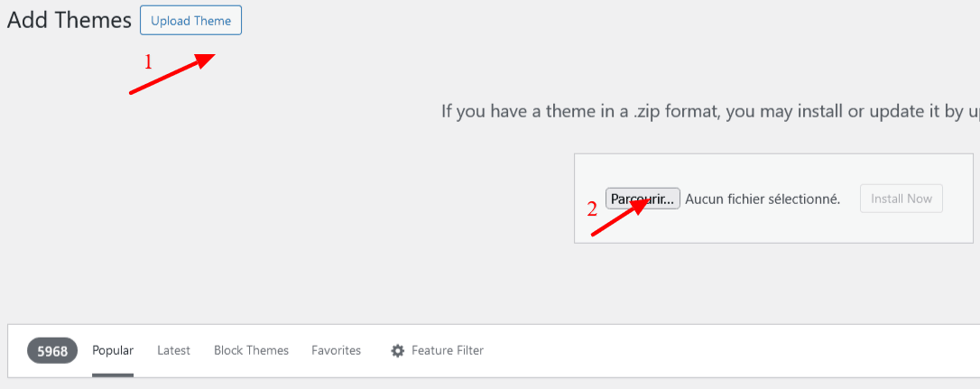Open the Feature Filter gear icon

coord(397,351)
